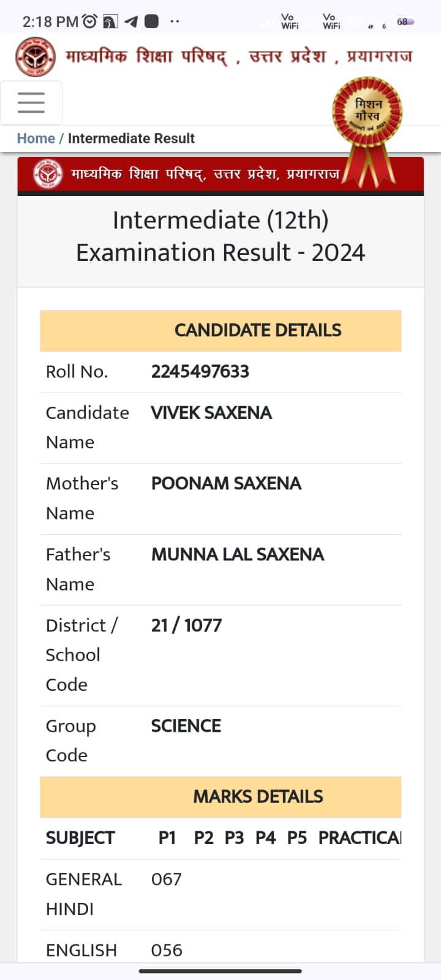Tap the MARKS DETAILS section header
This screenshot has width=441, height=980.
(x=258, y=796)
